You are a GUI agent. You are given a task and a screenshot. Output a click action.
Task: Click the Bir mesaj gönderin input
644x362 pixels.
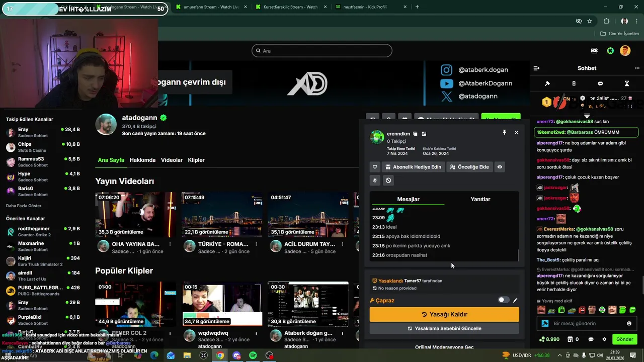point(587,323)
